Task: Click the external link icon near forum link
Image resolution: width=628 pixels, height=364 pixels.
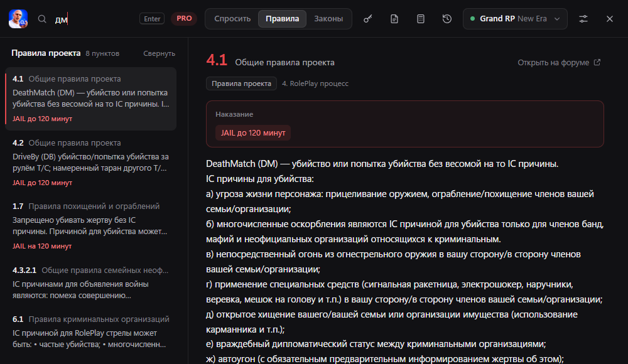Action: pos(597,63)
